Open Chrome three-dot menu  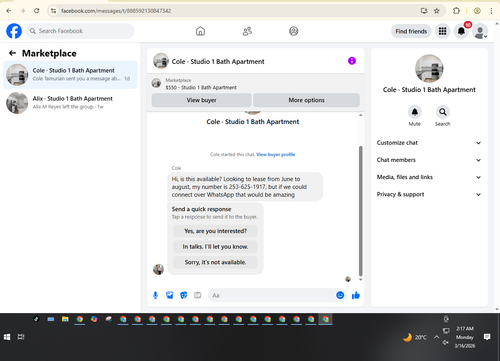tap(491, 11)
